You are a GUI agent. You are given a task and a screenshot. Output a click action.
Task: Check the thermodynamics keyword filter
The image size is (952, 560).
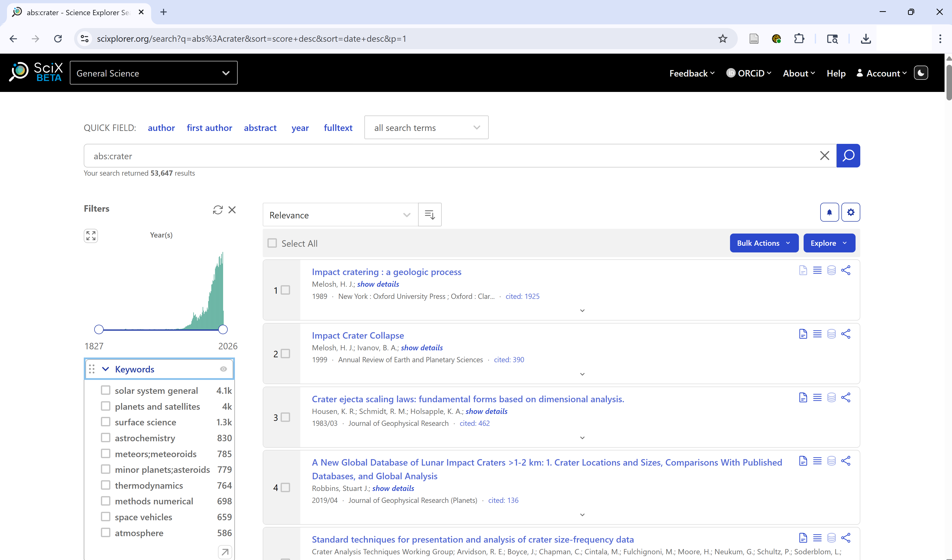[x=105, y=485]
